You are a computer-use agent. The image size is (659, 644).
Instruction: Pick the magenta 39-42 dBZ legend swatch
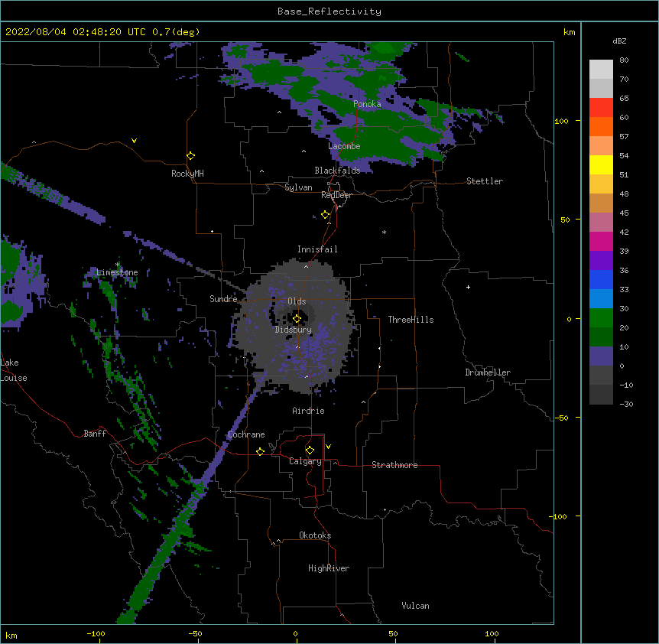pyautogui.click(x=601, y=241)
